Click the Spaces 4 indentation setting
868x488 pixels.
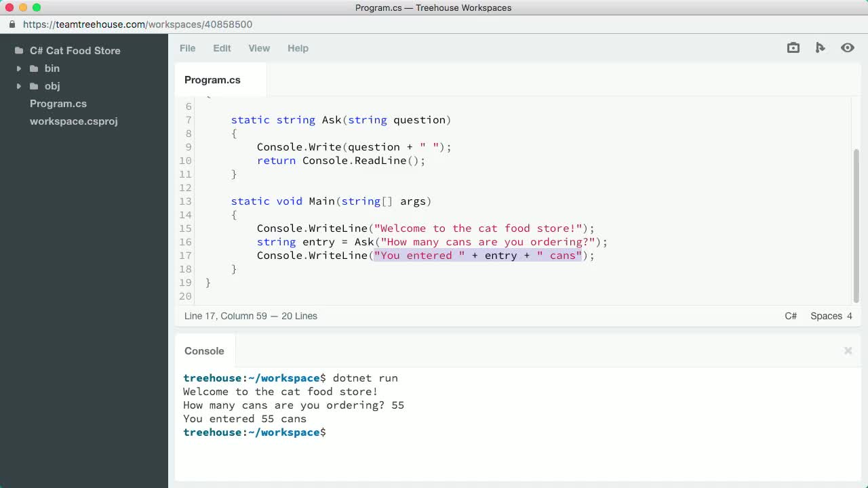[831, 316]
